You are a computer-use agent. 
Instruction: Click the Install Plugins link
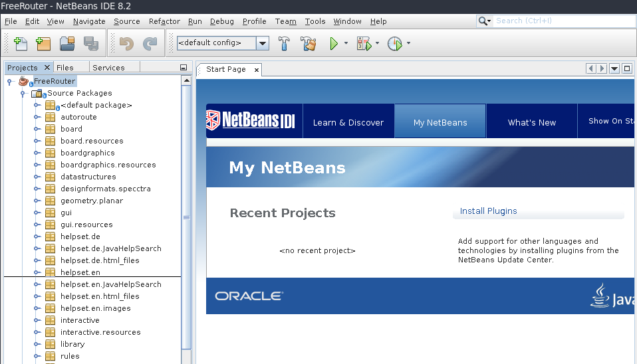click(x=488, y=211)
